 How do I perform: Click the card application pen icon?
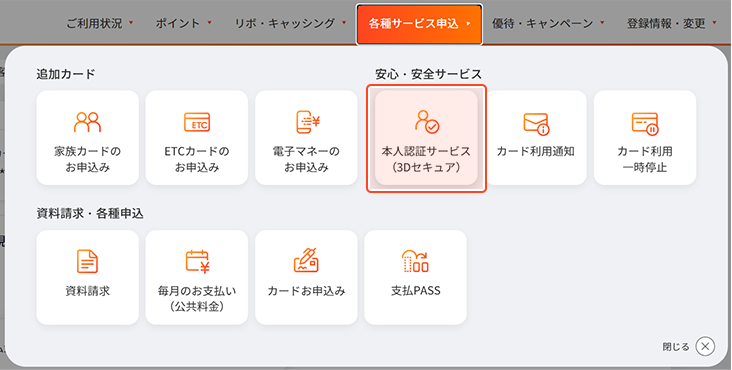306,260
